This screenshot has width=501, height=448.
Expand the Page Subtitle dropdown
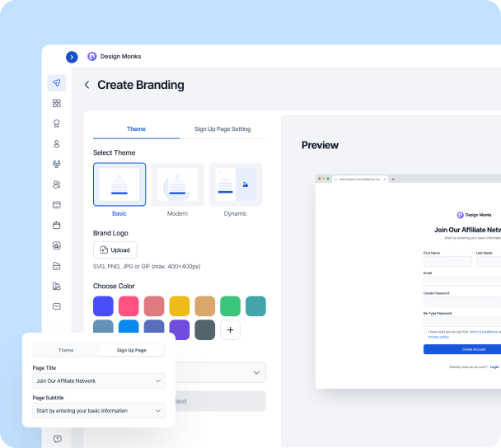pos(100,410)
